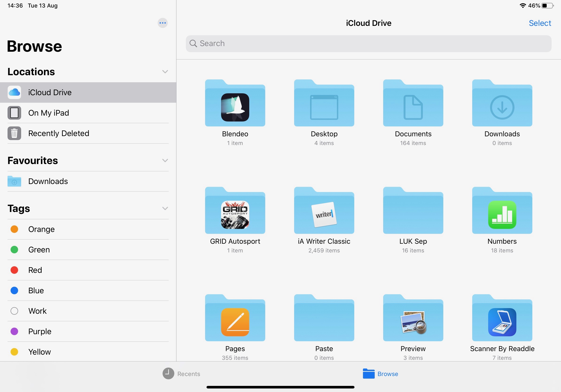
Task: Click the '16 items' count under LUK Sep
Action: [413, 251]
